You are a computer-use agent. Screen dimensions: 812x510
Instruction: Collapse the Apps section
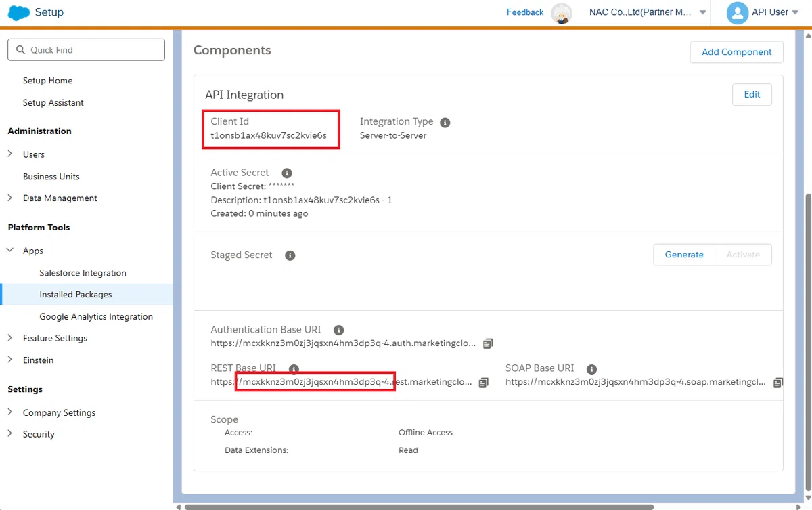click(x=10, y=250)
